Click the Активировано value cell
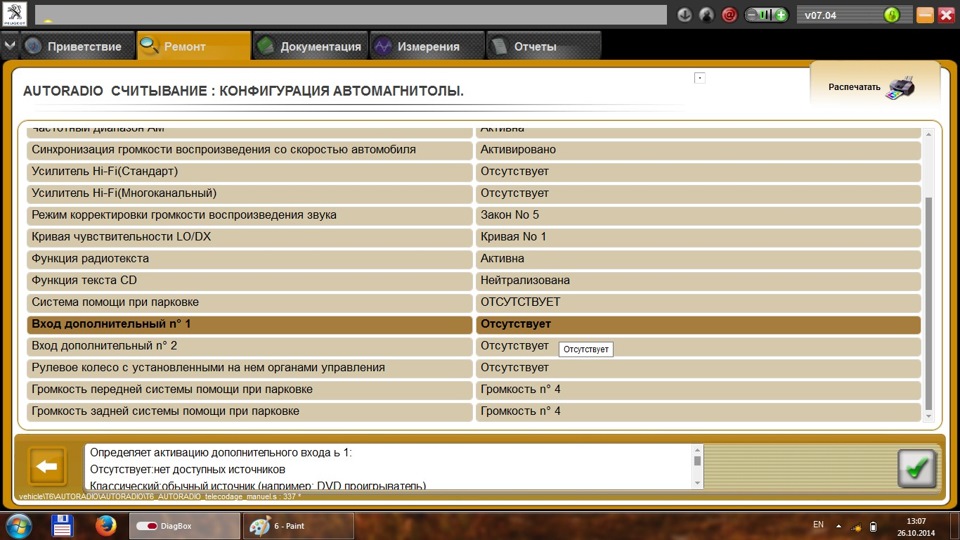Viewport: 960px width, 540px height. (699, 149)
